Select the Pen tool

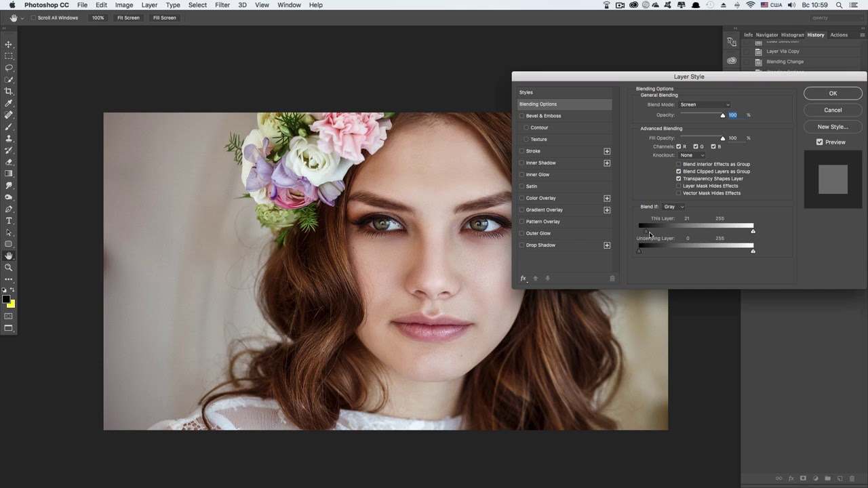point(9,209)
